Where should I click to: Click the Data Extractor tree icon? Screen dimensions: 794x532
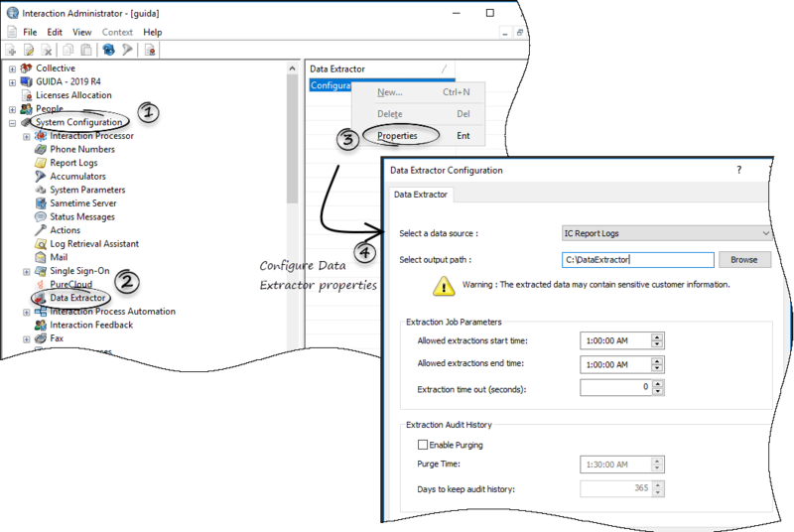[x=40, y=298]
